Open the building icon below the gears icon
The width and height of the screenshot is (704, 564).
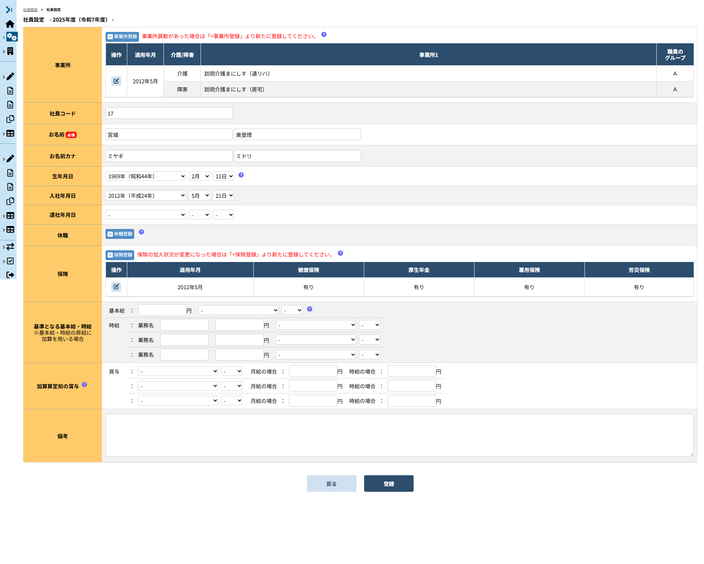click(10, 51)
